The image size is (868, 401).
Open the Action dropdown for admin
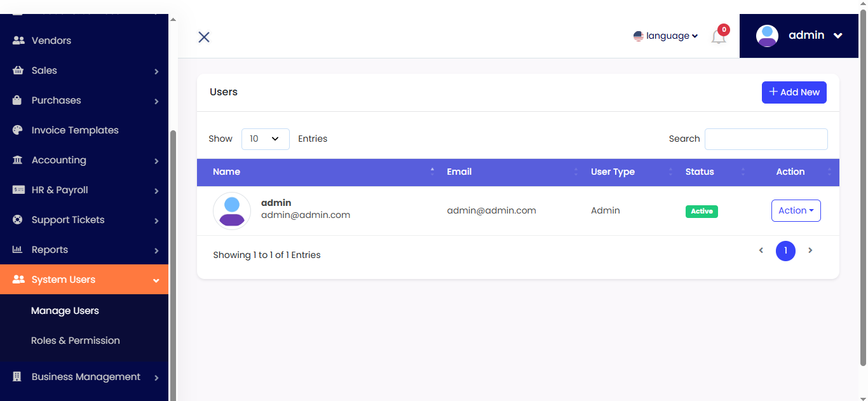(x=796, y=211)
